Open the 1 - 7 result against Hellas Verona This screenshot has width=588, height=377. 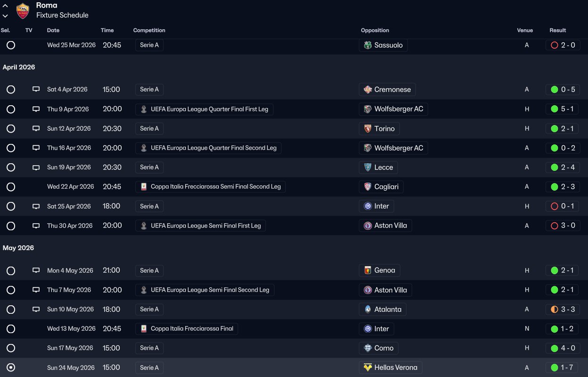point(563,368)
